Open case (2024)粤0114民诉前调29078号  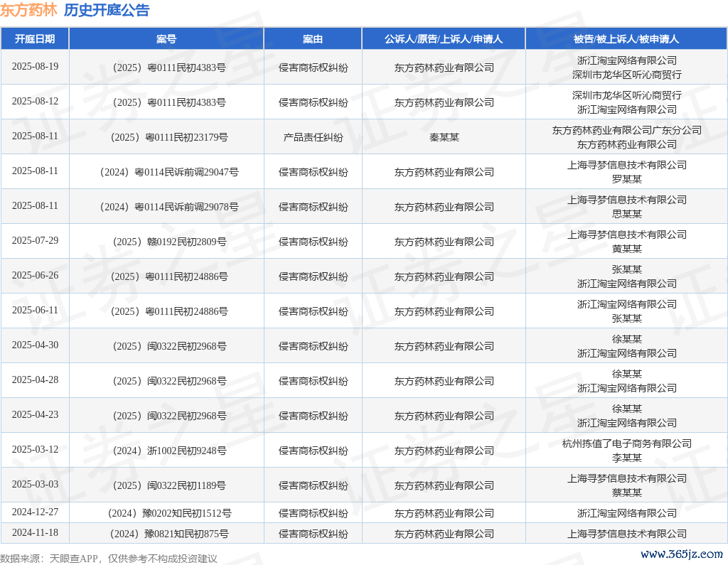click(x=166, y=207)
